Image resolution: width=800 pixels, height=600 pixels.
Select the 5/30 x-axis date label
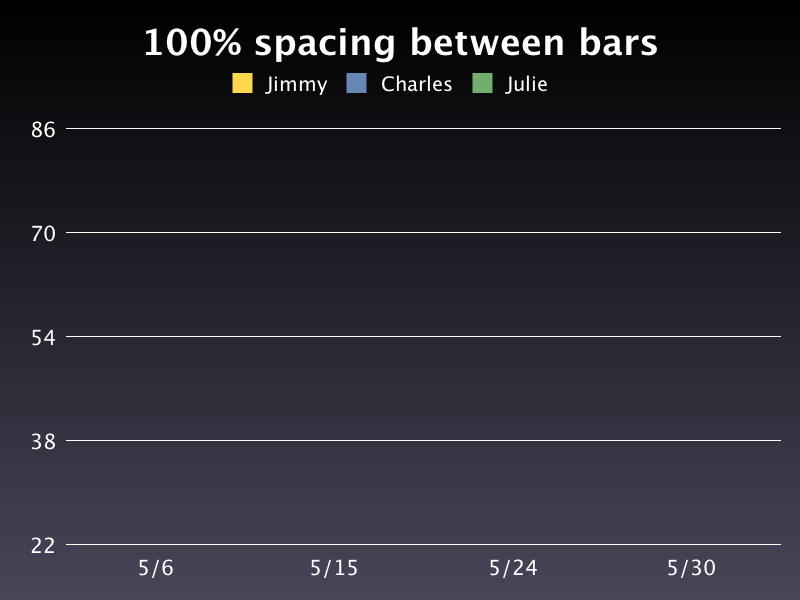[x=691, y=569]
